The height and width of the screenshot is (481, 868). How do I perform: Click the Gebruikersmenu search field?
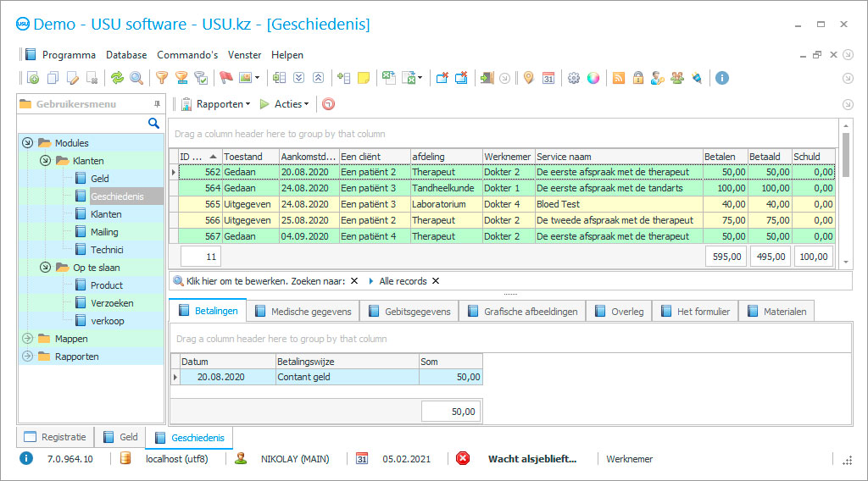pos(82,124)
